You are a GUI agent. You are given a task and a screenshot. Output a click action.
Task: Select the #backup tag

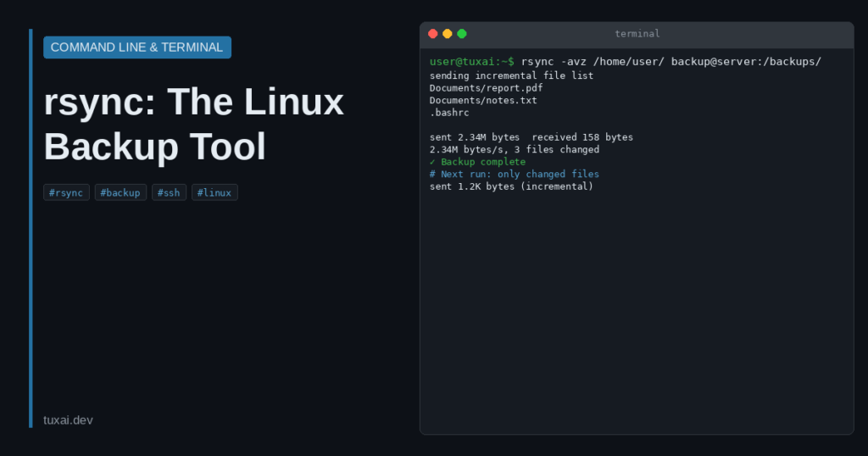click(x=120, y=192)
